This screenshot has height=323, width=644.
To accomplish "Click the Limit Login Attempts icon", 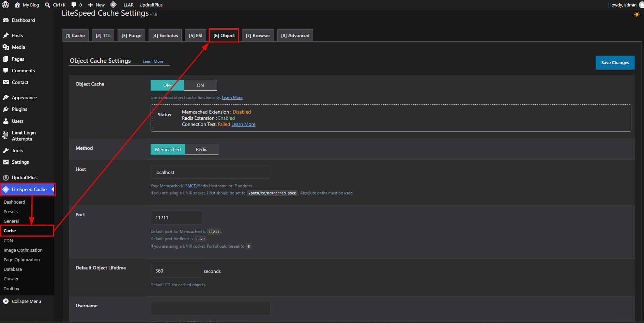I will click(x=5, y=135).
